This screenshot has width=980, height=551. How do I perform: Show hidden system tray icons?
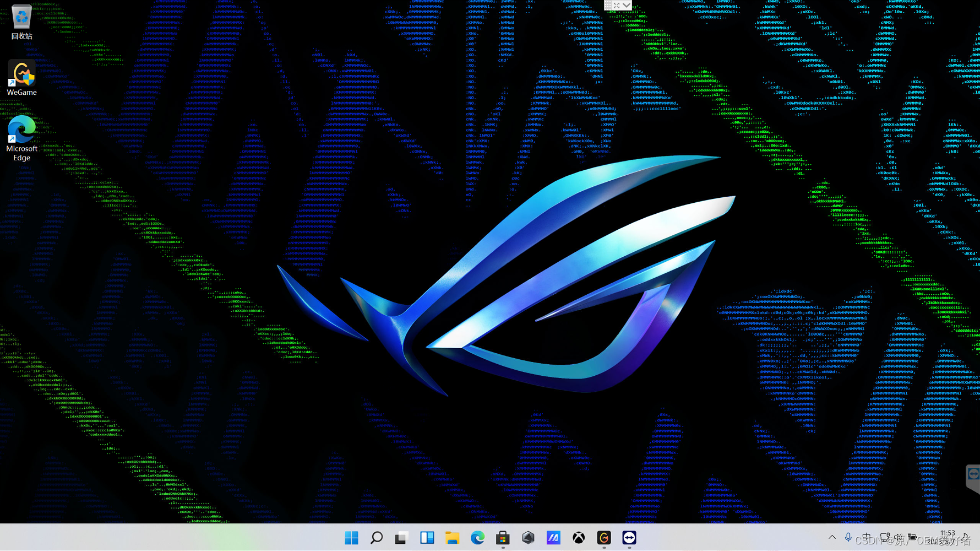tap(832, 538)
